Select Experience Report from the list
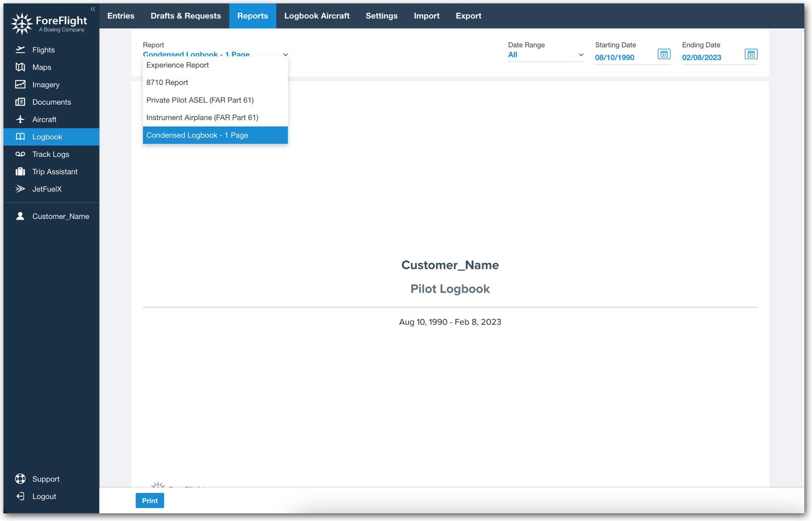812x521 pixels. [x=178, y=65]
